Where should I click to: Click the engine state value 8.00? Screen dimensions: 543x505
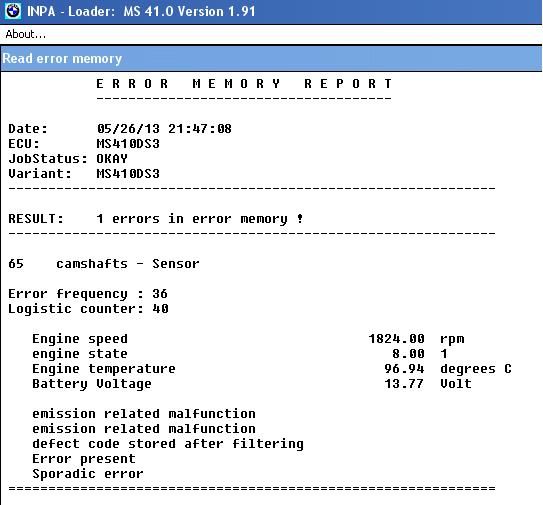tap(408, 354)
